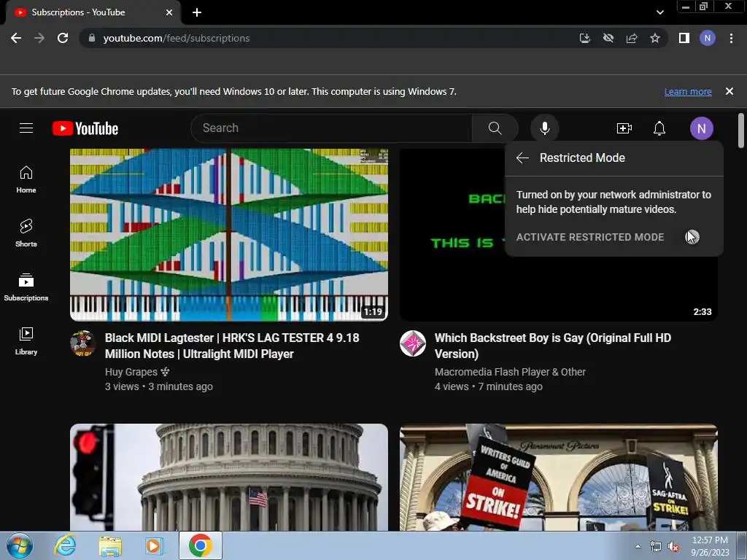Open the Windows Start button
Image resolution: width=747 pixels, height=560 pixels.
(20, 545)
